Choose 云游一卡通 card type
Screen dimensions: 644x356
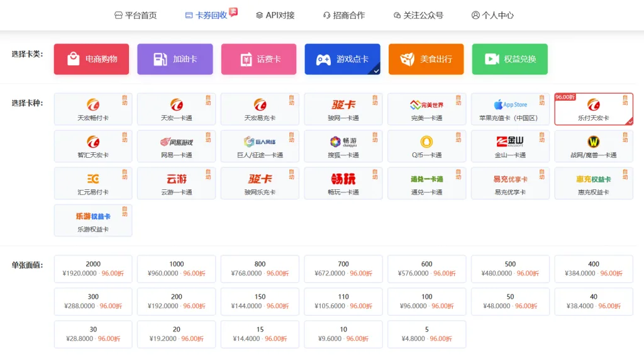[177, 184]
